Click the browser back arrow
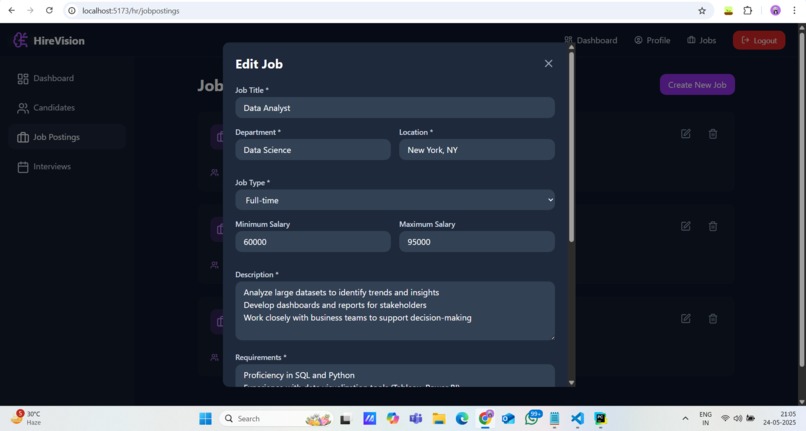This screenshot has height=431, width=806. (11, 10)
